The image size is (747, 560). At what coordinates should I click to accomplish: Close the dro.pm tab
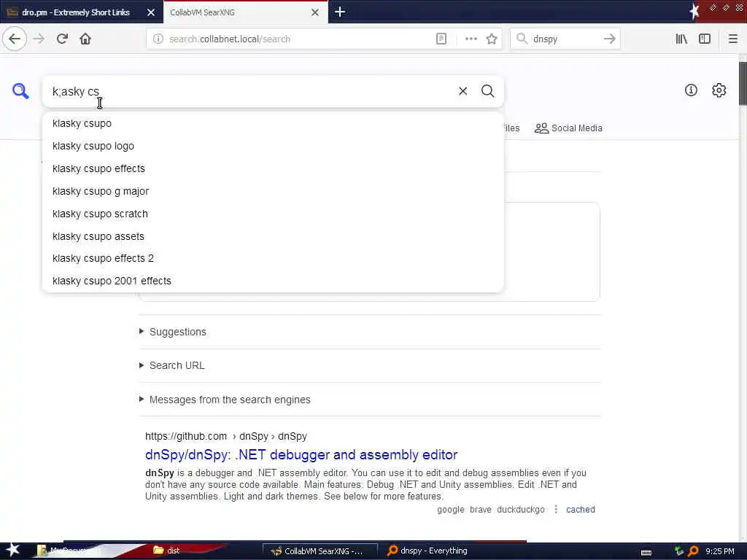point(151,12)
